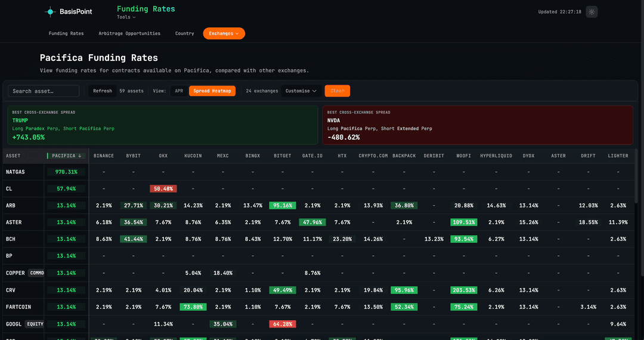This screenshot has height=340, width=644.
Task: Sort by the Binance column header
Action: [104, 156]
